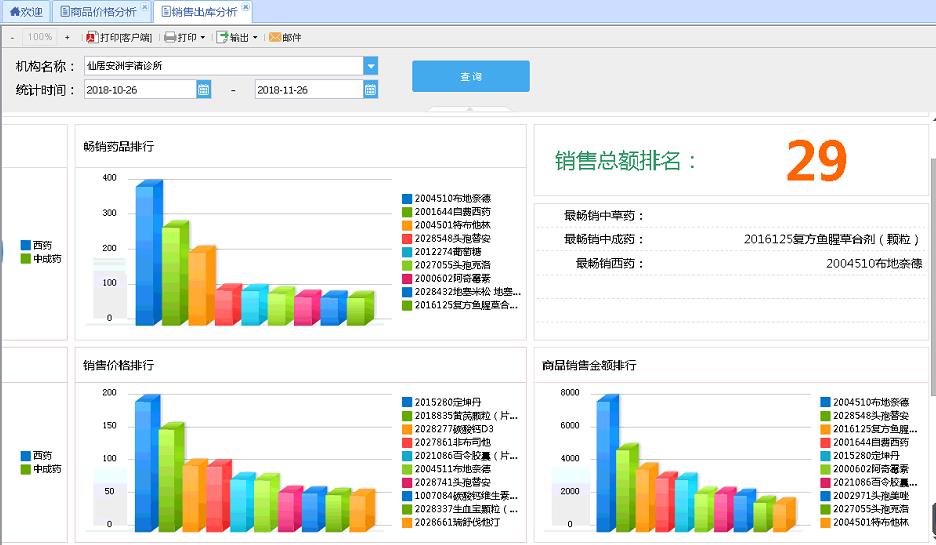Open the 欢迎 home tab
This screenshot has width=936, height=545.
pyautogui.click(x=26, y=11)
